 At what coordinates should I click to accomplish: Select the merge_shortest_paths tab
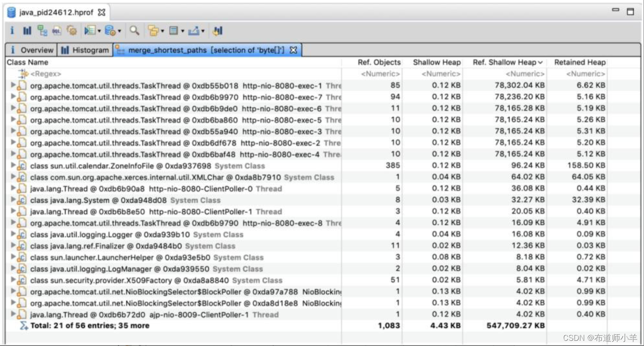[x=207, y=50]
